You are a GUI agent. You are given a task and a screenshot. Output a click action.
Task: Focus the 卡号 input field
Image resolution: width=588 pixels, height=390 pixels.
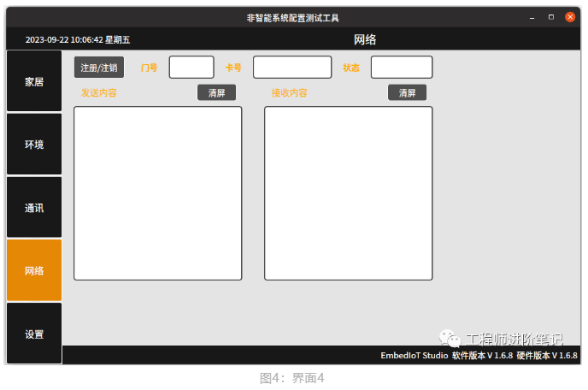click(x=292, y=68)
